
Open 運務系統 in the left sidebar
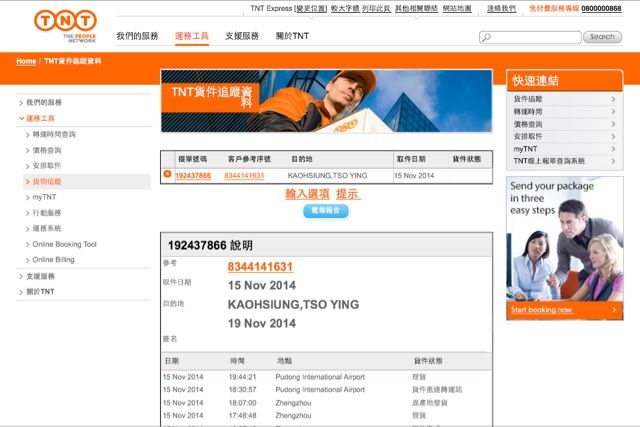47,229
